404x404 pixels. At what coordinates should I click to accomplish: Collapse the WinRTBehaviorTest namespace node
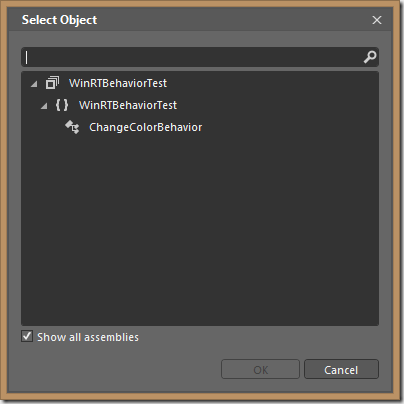(44, 106)
